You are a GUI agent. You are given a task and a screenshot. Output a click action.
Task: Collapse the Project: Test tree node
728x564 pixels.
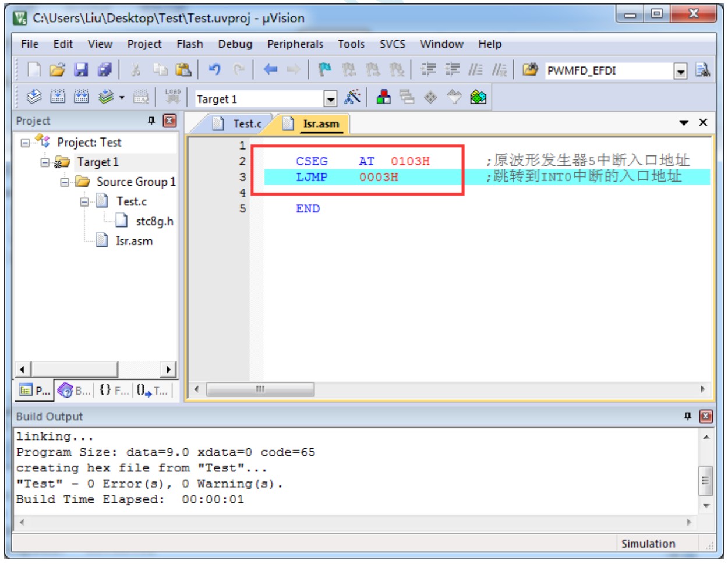pyautogui.click(x=25, y=143)
